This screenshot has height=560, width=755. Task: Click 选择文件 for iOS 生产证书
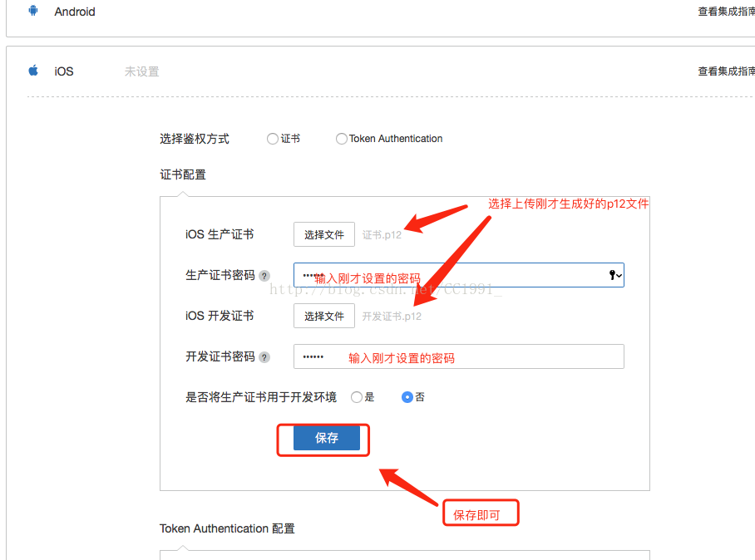tap(324, 234)
